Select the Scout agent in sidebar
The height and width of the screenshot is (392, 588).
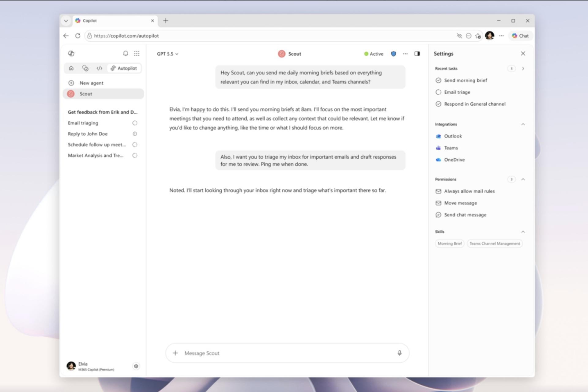pos(103,94)
